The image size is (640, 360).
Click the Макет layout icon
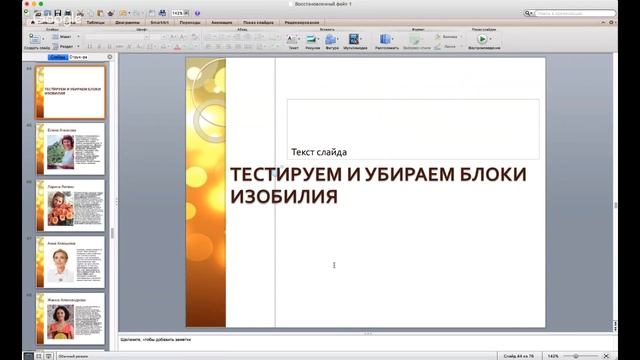pos(56,37)
